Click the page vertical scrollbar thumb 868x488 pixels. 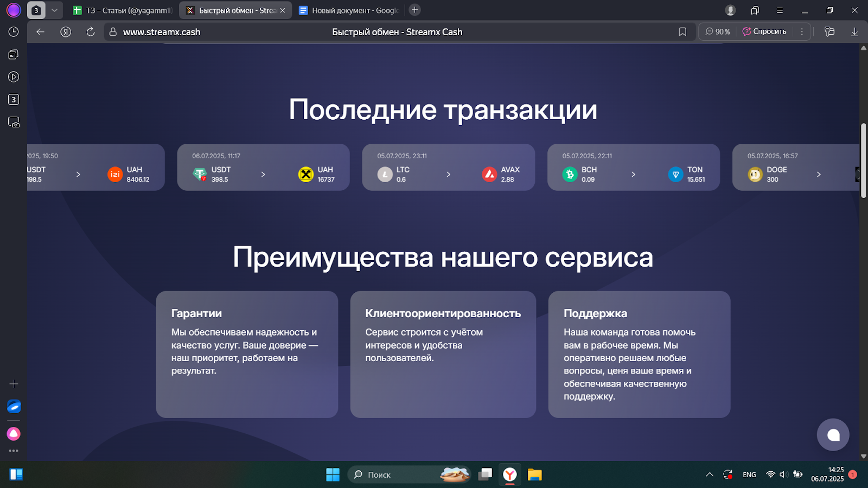[863, 160]
